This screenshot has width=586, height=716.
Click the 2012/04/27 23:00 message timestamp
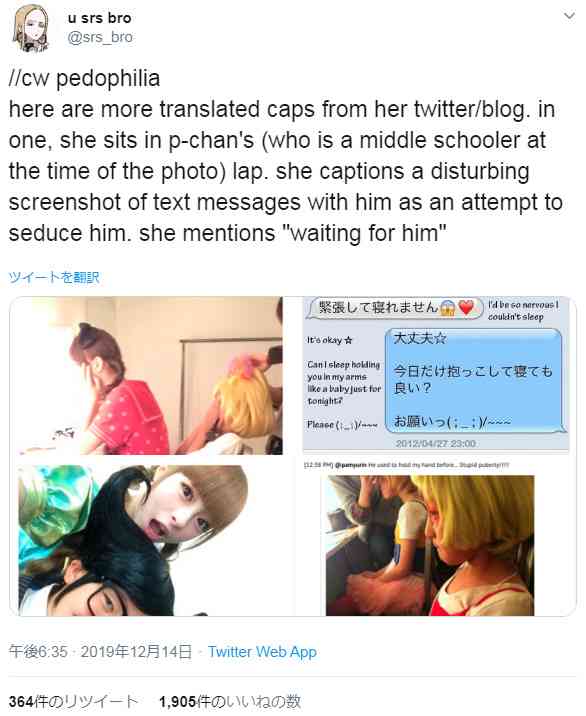[x=436, y=443]
